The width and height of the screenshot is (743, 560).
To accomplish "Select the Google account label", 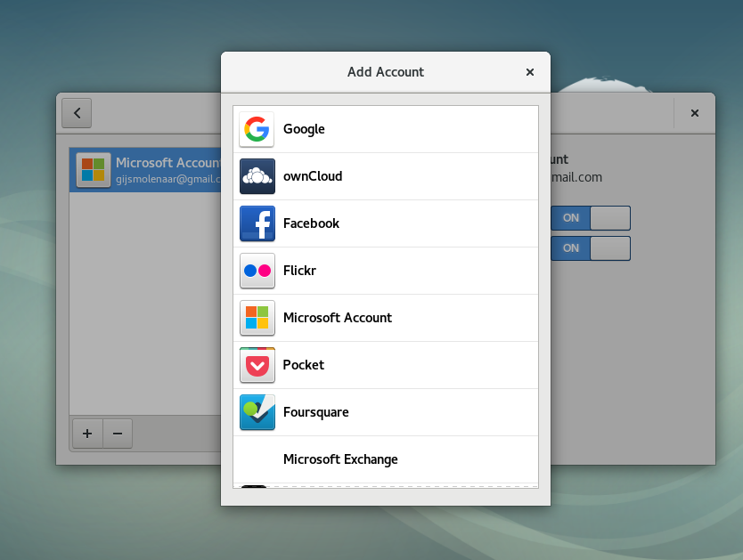I will click(x=304, y=129).
